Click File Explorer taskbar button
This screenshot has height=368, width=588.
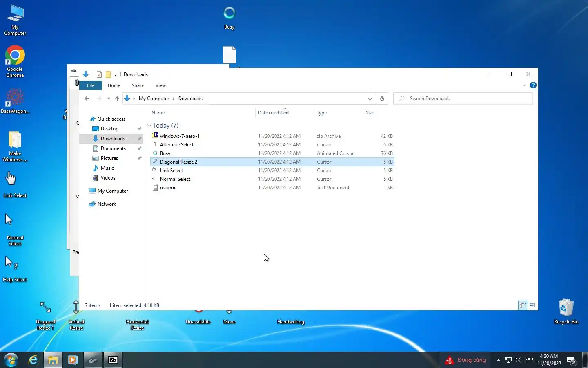[53, 360]
